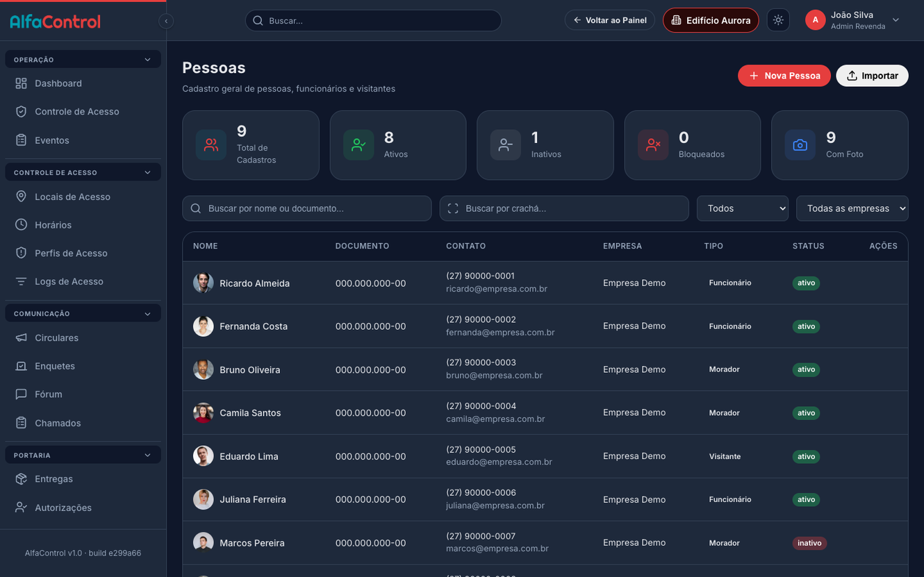Click the Chamados clipboard icon
Image resolution: width=924 pixels, height=577 pixels.
pos(22,423)
